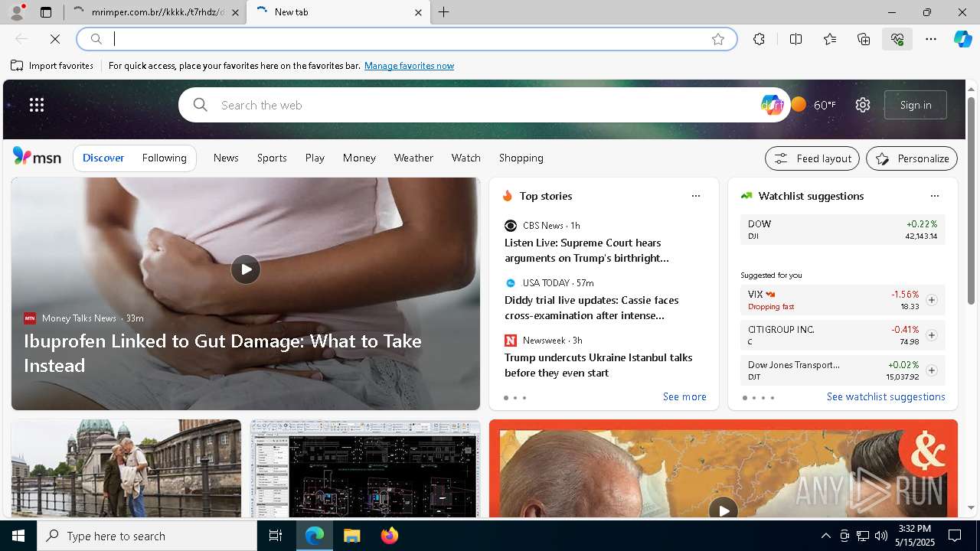The width and height of the screenshot is (980, 551).
Task: Open the Windows Start menu
Action: pos(18,536)
